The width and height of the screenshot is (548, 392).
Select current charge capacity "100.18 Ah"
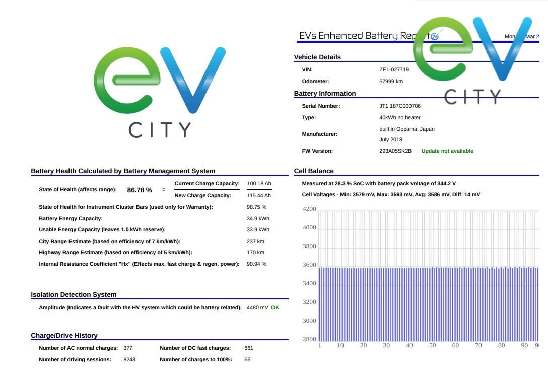tap(259, 184)
